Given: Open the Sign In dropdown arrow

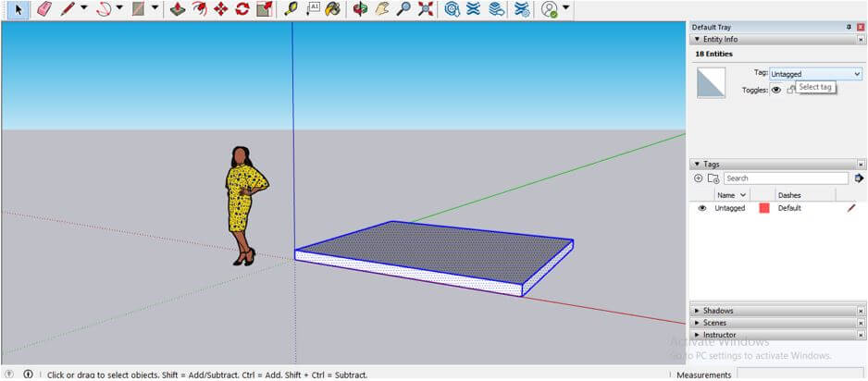Looking at the screenshot, I should click(565, 8).
